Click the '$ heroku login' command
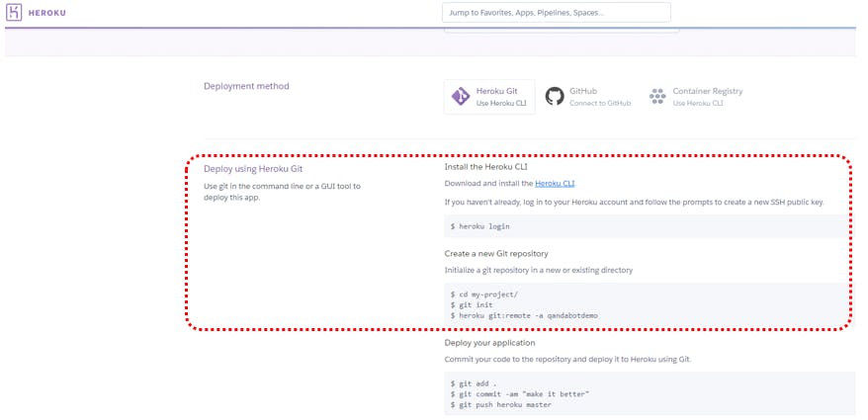The width and height of the screenshot is (868, 420). [x=480, y=226]
